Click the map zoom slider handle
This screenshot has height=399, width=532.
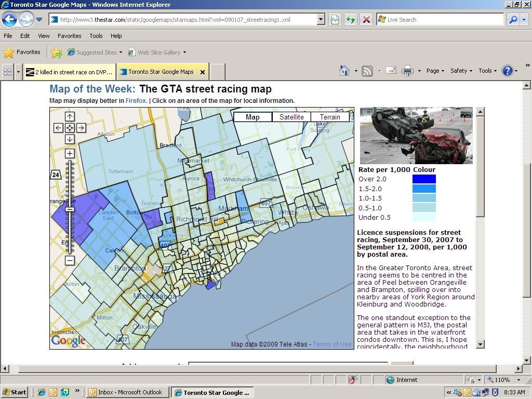click(70, 209)
